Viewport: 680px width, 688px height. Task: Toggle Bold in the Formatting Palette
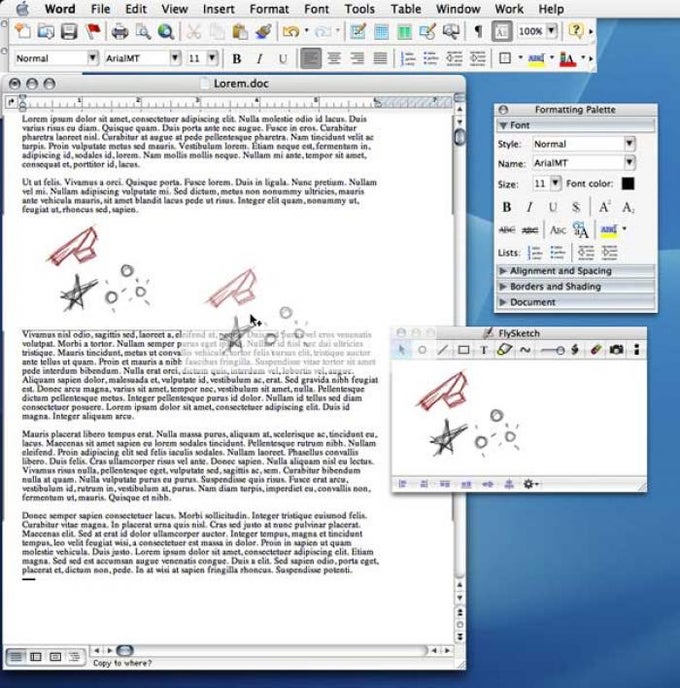pos(507,207)
